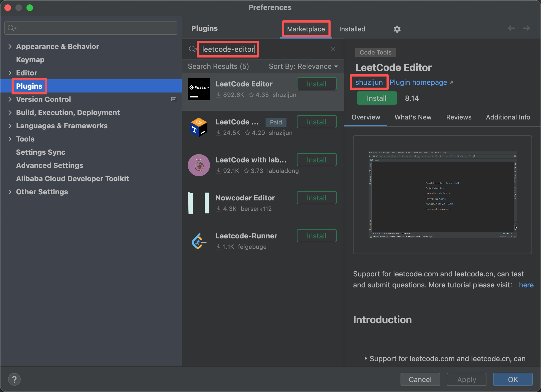This screenshot has height=392, width=541.
Task: Open the plugins settings gear menu
Action: 397,29
